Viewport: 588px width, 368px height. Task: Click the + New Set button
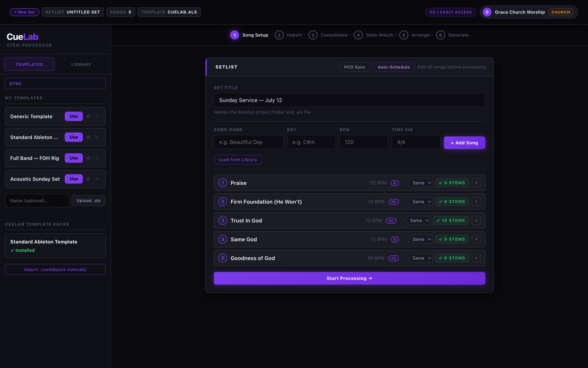point(24,12)
